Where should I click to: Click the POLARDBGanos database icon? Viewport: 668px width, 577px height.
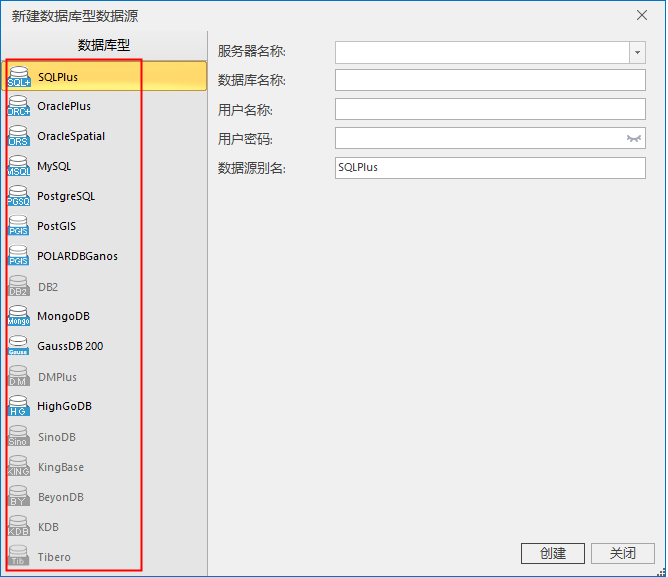point(19,256)
